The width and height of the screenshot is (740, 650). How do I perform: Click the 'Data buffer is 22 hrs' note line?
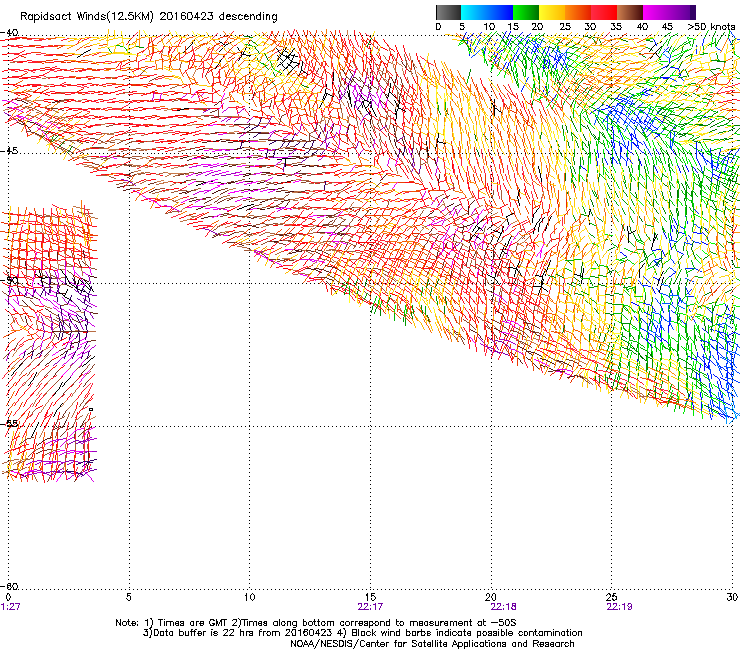click(362, 633)
